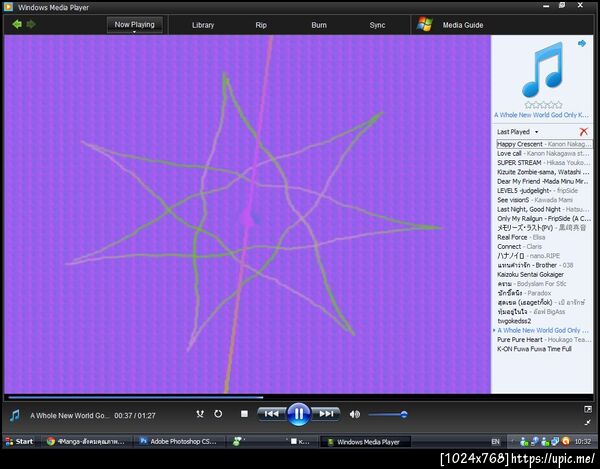Open the Rip tab
Image resolution: width=600 pixels, height=469 pixels.
(261, 25)
